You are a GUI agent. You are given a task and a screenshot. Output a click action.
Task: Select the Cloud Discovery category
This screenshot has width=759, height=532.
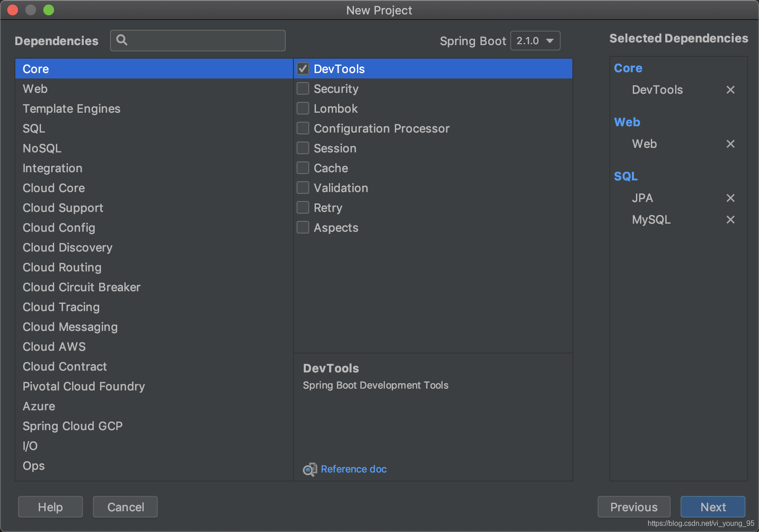click(x=154, y=248)
